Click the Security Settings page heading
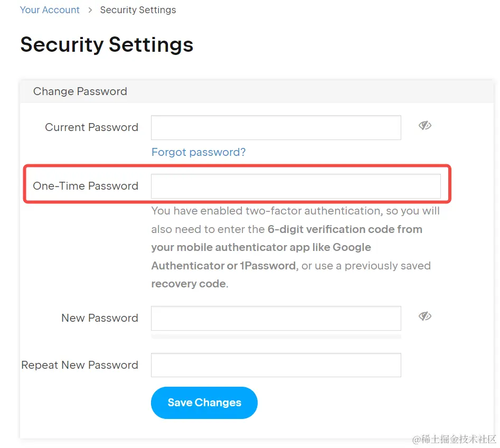The width and height of the screenshot is (500, 448). pos(107,45)
